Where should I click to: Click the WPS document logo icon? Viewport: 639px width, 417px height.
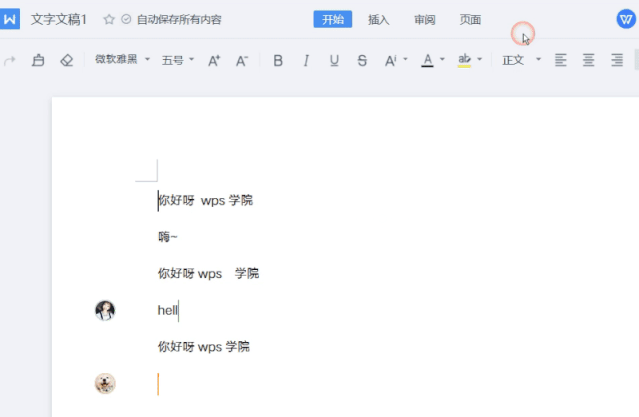coord(10,19)
